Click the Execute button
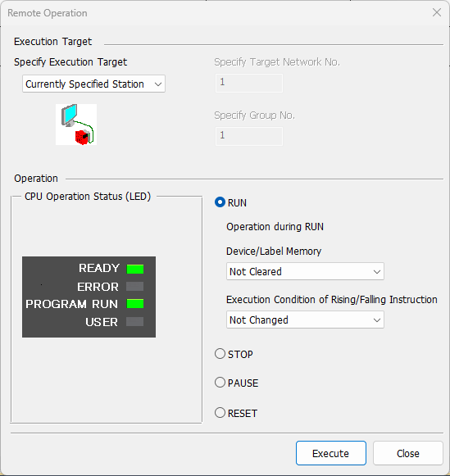Viewport: 450px width, 476px height. point(331,453)
